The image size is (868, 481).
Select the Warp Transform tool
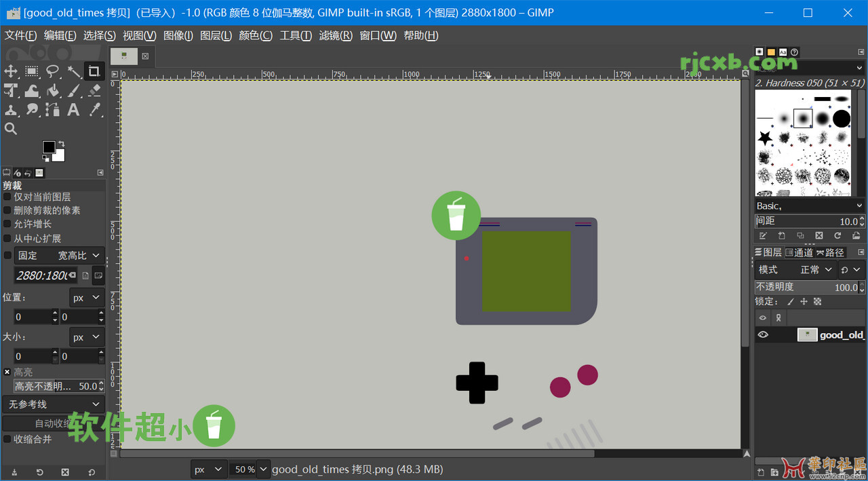point(32,90)
